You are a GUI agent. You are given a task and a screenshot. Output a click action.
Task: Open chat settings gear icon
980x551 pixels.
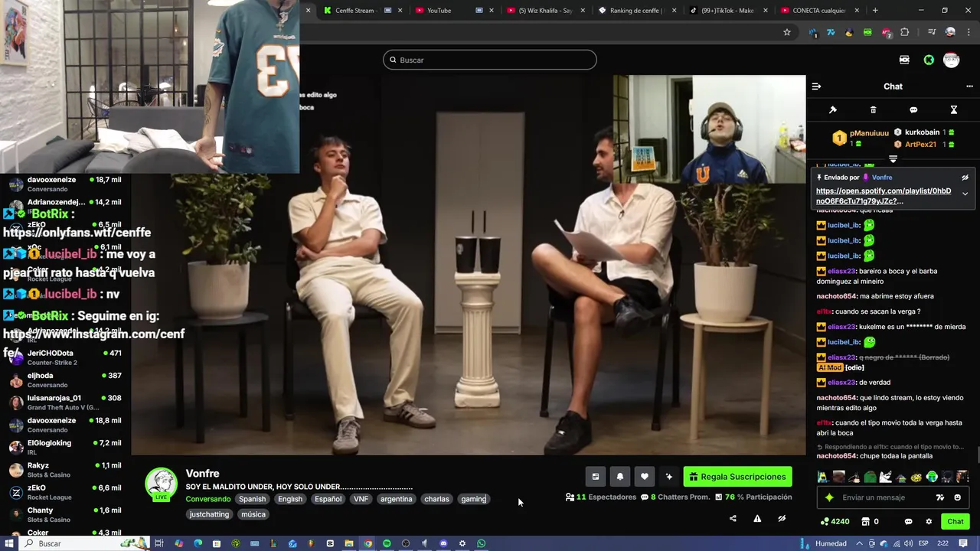tap(929, 521)
